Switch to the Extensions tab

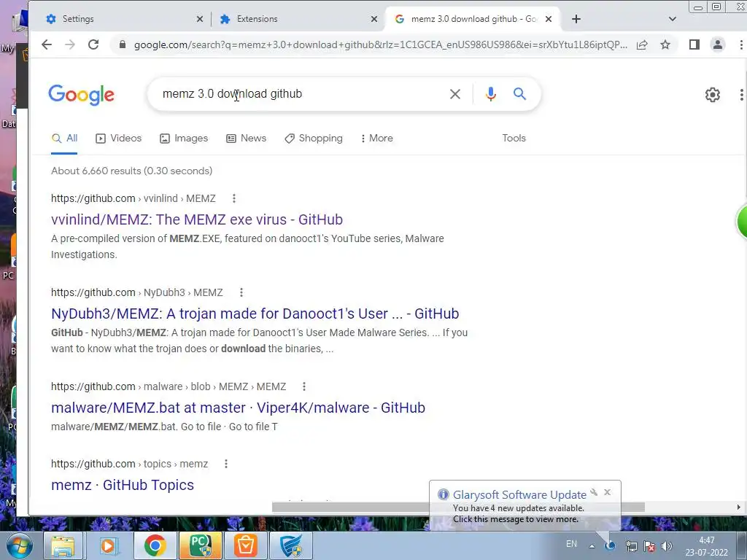[x=298, y=19]
